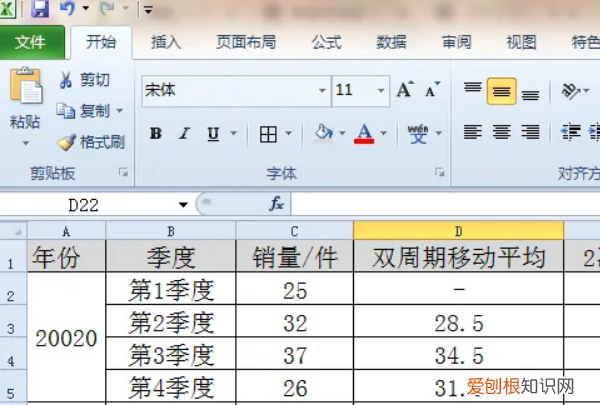Open the 粘贴 options dropdown arrow
The image size is (600, 405).
point(25,143)
